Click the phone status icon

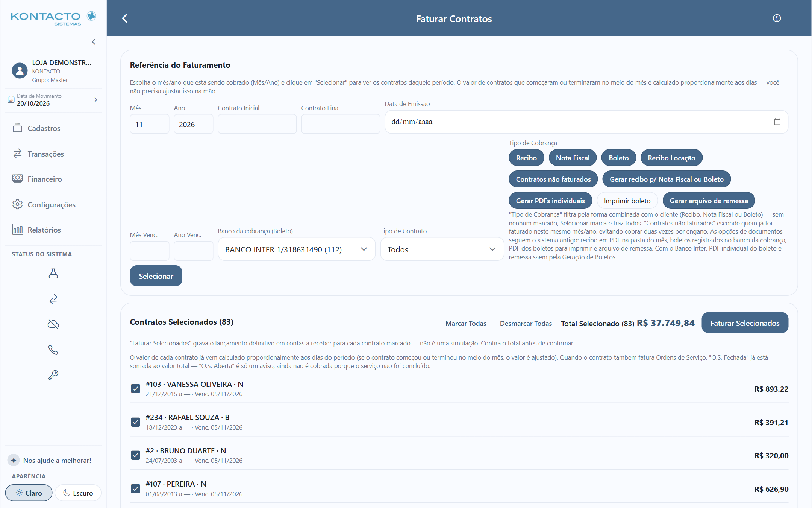point(53,350)
